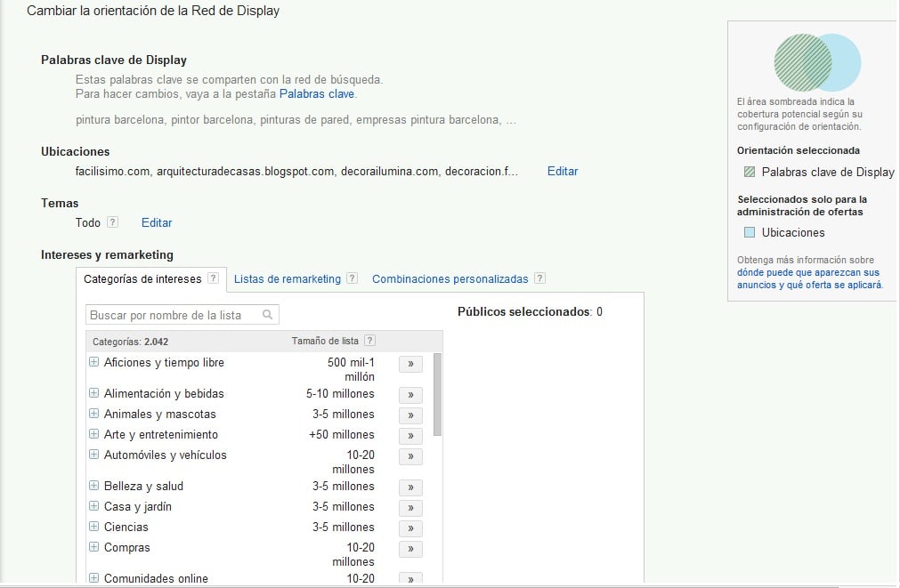Image resolution: width=900 pixels, height=588 pixels.
Task: Switch to the "Listas de remarketing" tab
Action: coord(287,278)
